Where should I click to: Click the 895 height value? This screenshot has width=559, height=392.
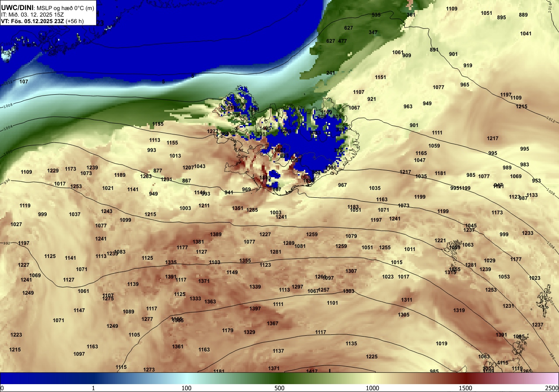point(501,17)
